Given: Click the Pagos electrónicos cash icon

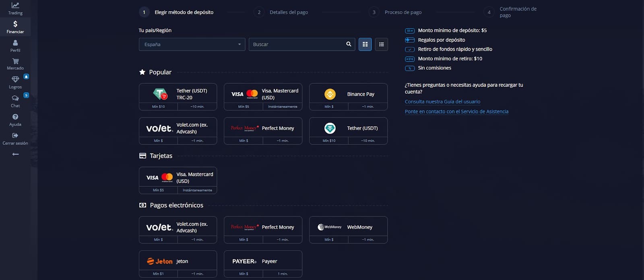Looking at the screenshot, I should click(x=142, y=205).
